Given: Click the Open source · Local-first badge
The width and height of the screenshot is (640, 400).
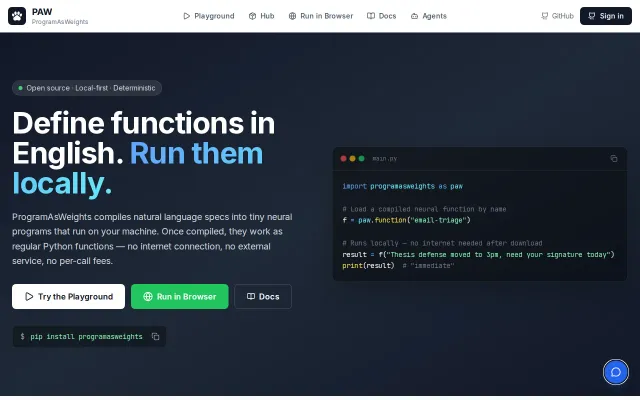Looking at the screenshot, I should point(87,88).
